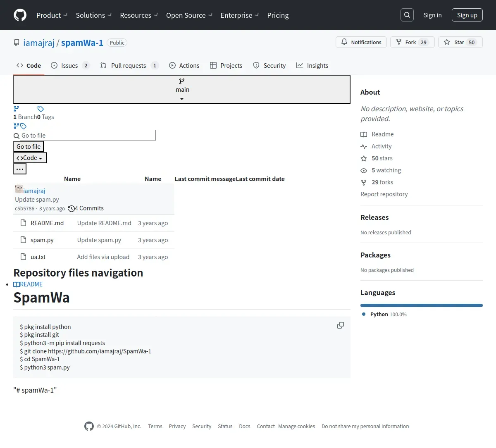Screen dimensions: 496x448
Task: Click the Sign up button
Action: tap(467, 15)
